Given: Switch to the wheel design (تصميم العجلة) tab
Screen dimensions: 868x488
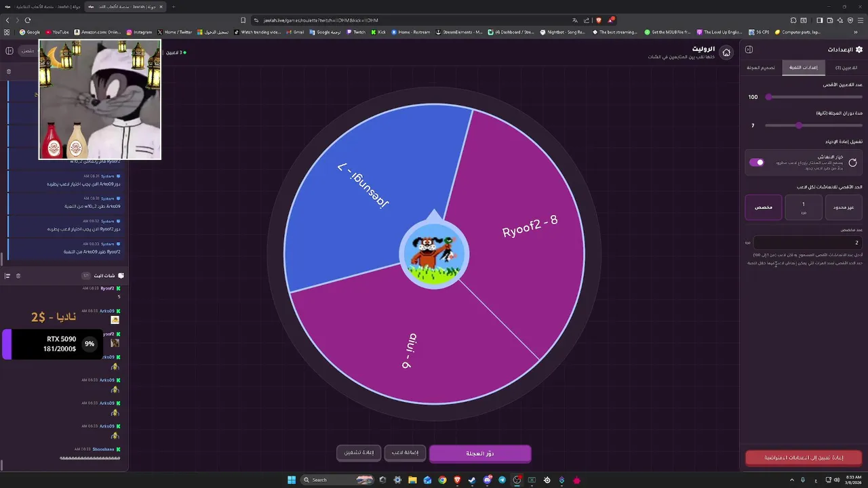Looking at the screenshot, I should [x=761, y=68].
